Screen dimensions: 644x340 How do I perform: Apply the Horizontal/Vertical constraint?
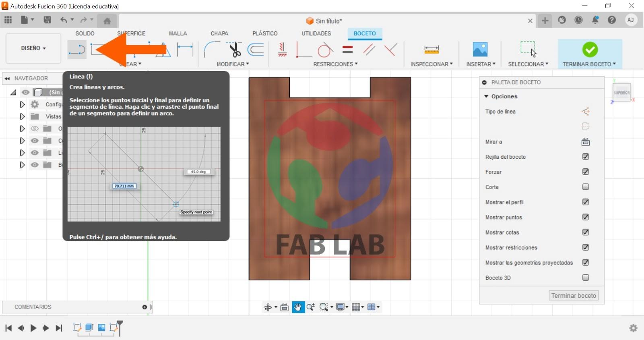(x=304, y=50)
